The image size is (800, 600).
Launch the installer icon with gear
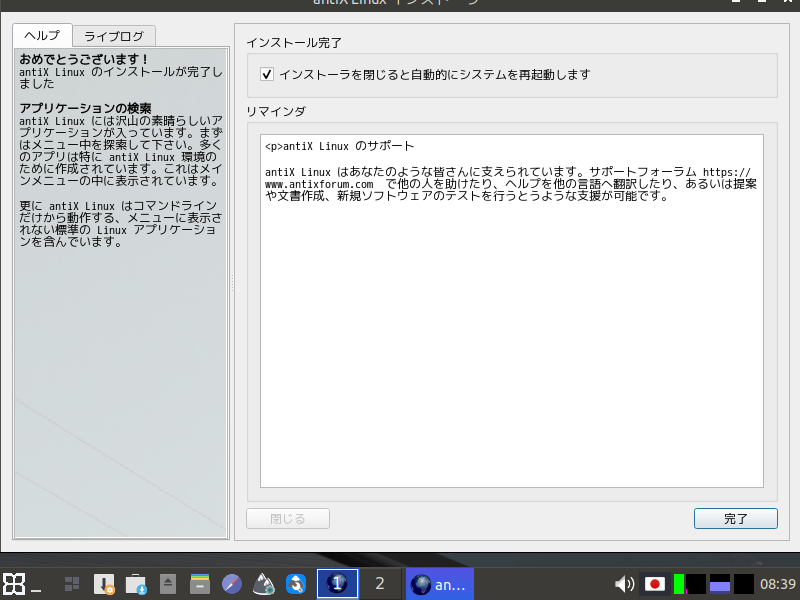pos(104,584)
